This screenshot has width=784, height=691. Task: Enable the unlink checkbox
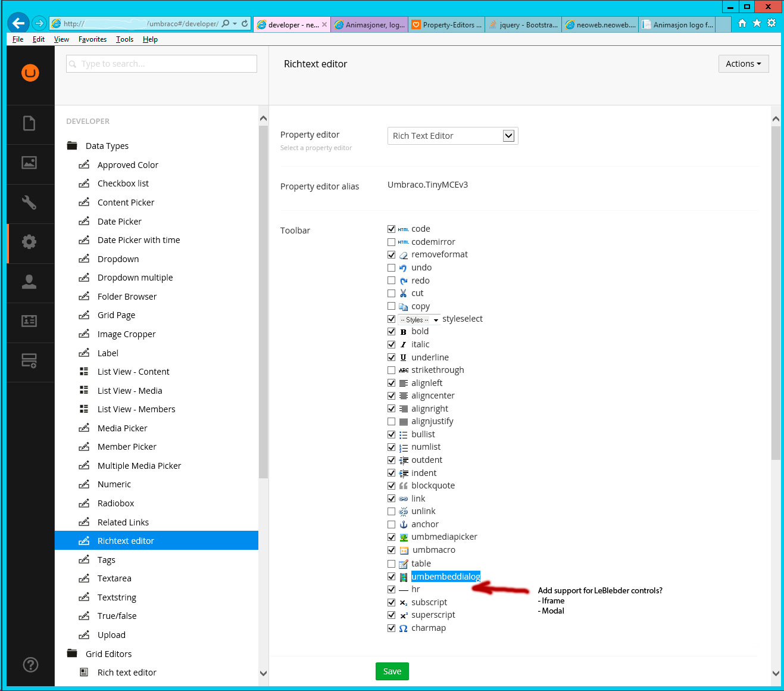point(391,511)
